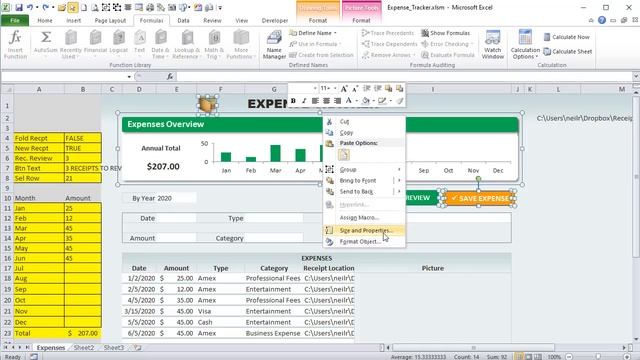Expand the Group submenu arrow
Image resolution: width=640 pixels, height=360 pixels.
pos(399,169)
